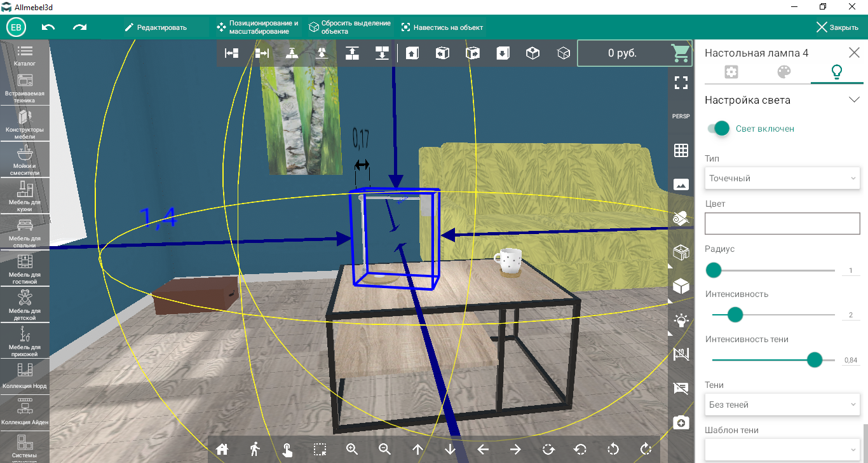Align object to right wall icon
The width and height of the screenshot is (868, 463).
click(x=262, y=53)
